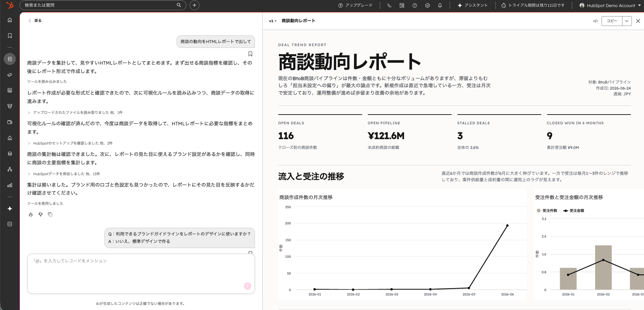Click the STALLED DEALS label

coord(474,123)
